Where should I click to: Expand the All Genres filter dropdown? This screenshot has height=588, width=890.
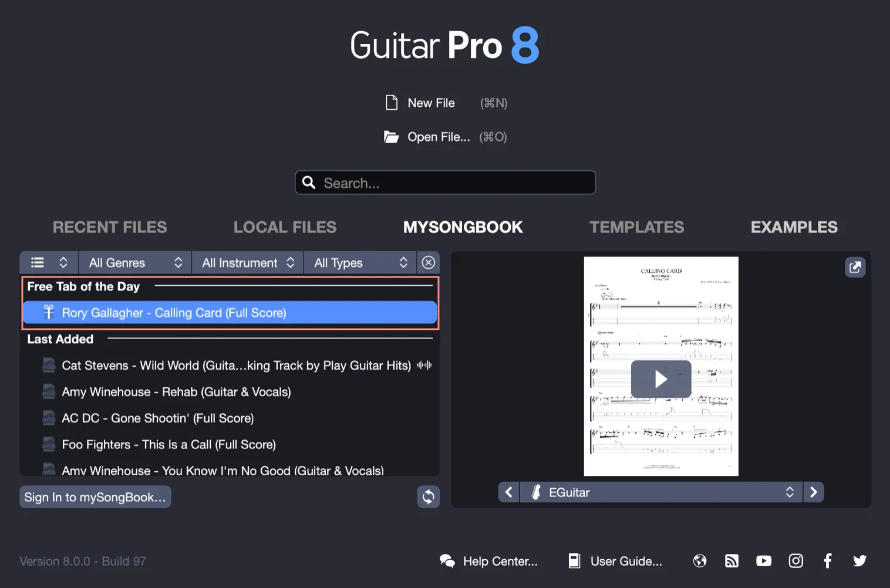click(136, 262)
